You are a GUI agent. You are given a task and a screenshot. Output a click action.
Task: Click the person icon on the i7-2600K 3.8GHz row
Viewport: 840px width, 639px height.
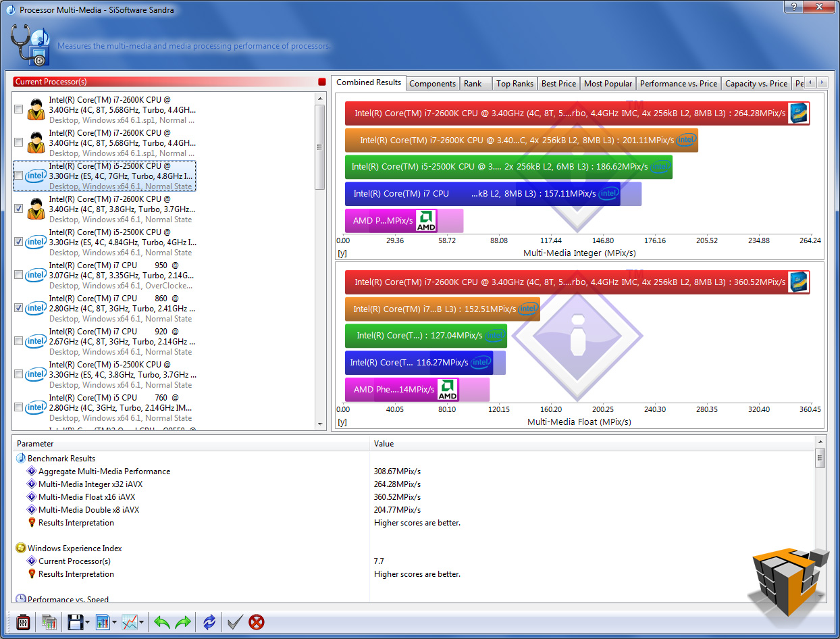point(36,209)
